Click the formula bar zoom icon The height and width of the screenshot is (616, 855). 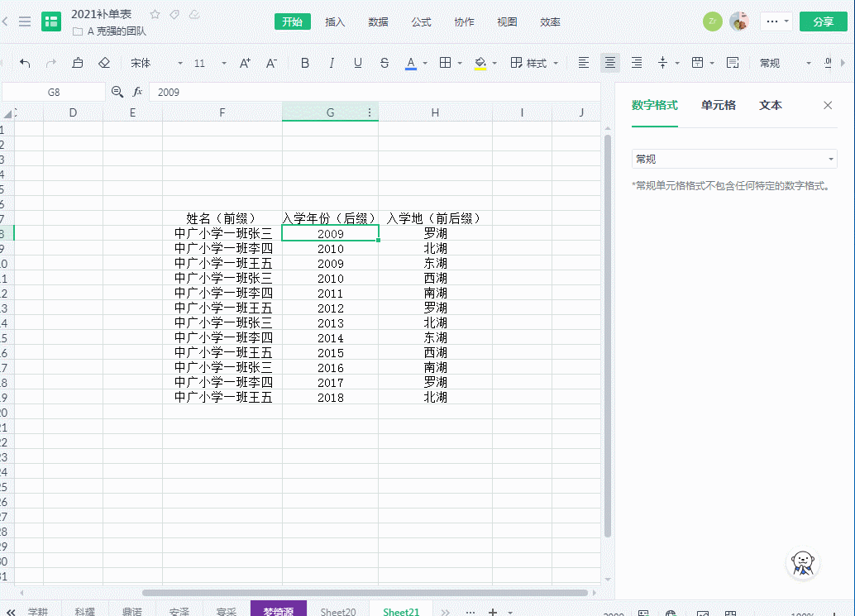pyautogui.click(x=117, y=92)
